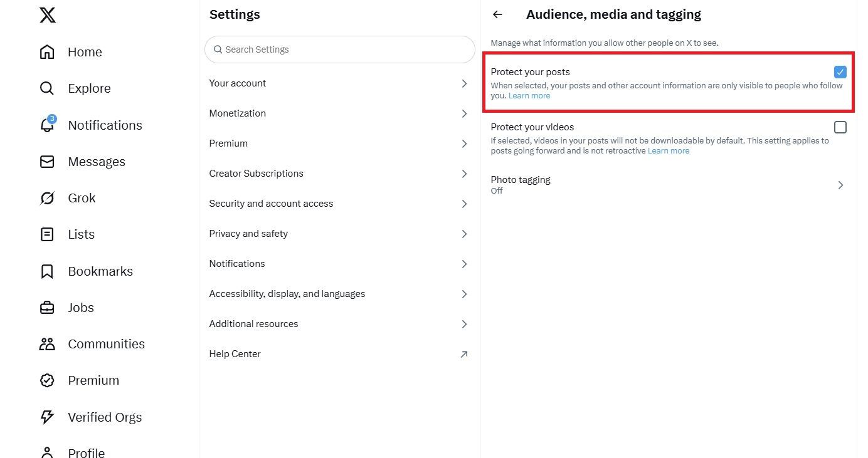Open Grok from the sidebar
Screen dimensions: 868x458
[x=82, y=198]
